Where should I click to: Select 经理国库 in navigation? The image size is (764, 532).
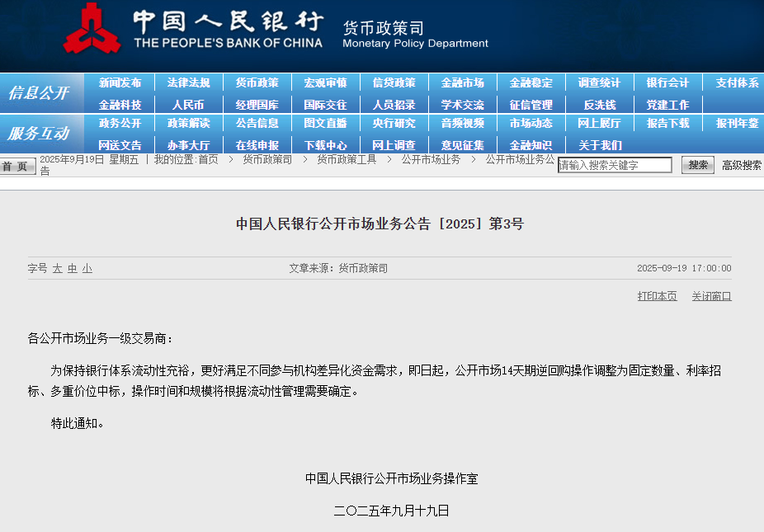pyautogui.click(x=257, y=105)
